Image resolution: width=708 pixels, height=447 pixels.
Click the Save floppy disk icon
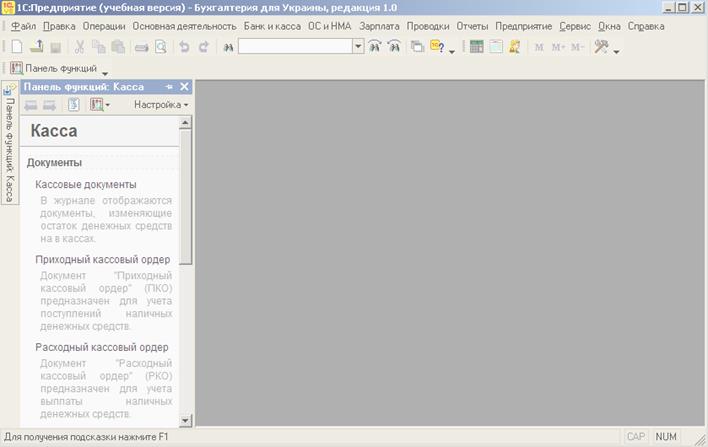[56, 47]
